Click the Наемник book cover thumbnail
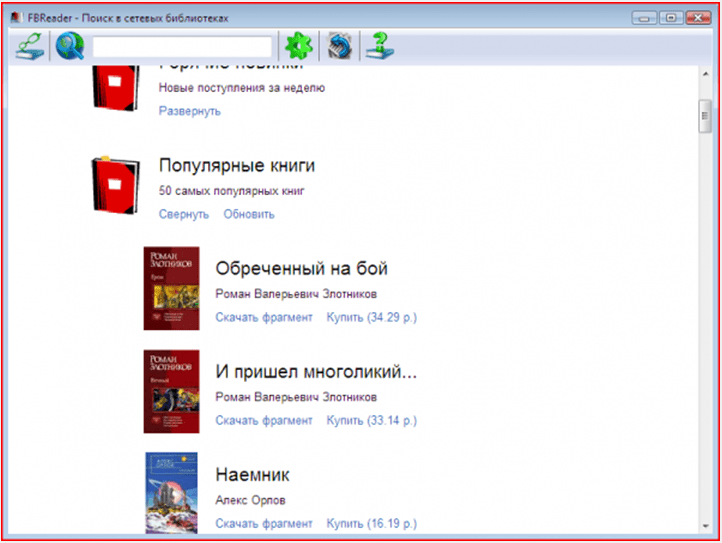Image resolution: width=722 pixels, height=543 pixels. pos(171,492)
